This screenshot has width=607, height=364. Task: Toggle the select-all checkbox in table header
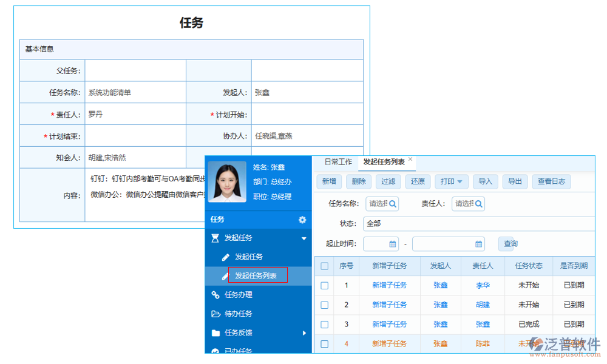324,266
